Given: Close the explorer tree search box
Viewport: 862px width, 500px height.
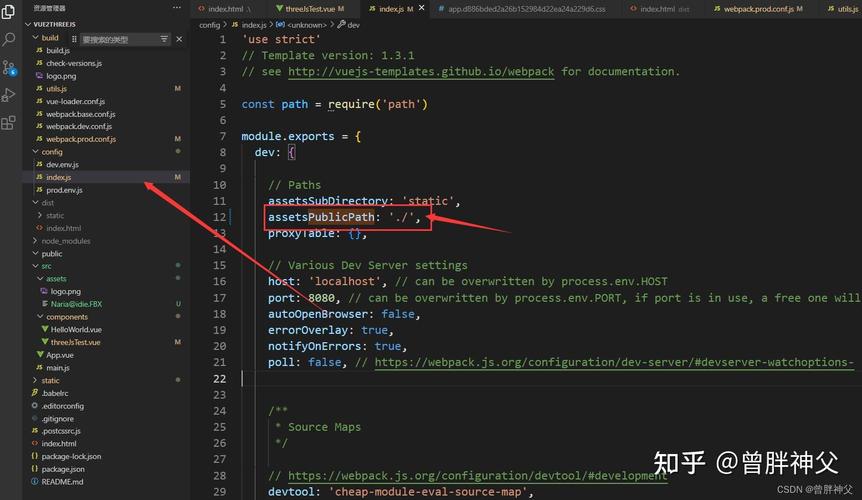Looking at the screenshot, I should pos(180,39).
